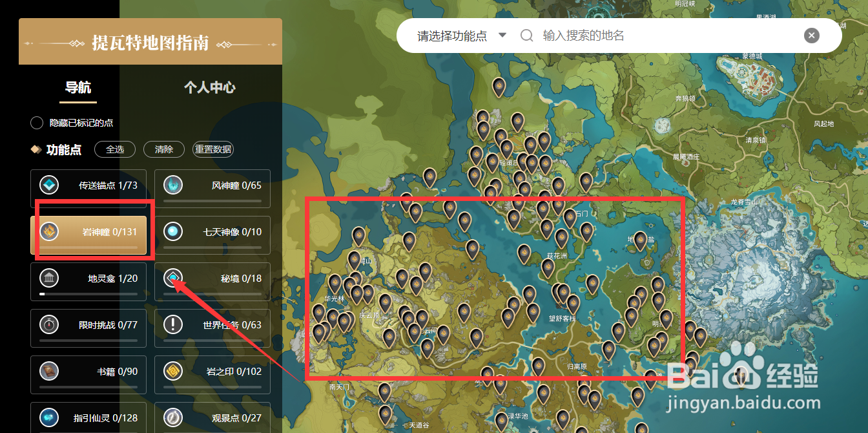Click the 地灵龛 progress bar

(88, 293)
